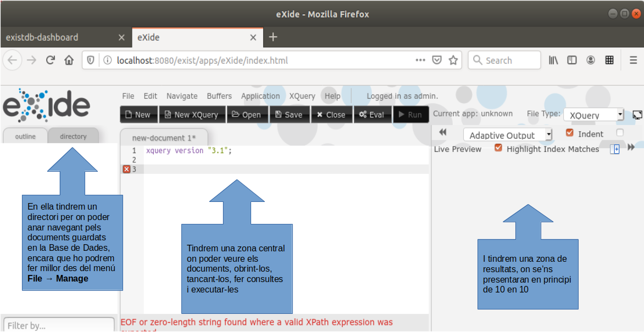
Task: Click the New toolbar button
Action: click(x=139, y=115)
